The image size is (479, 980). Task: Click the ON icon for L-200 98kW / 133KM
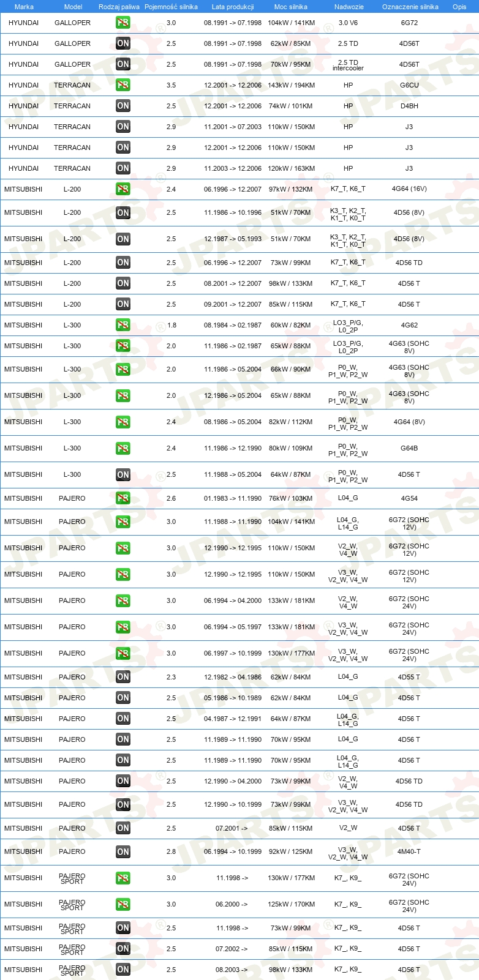pyautogui.click(x=123, y=283)
